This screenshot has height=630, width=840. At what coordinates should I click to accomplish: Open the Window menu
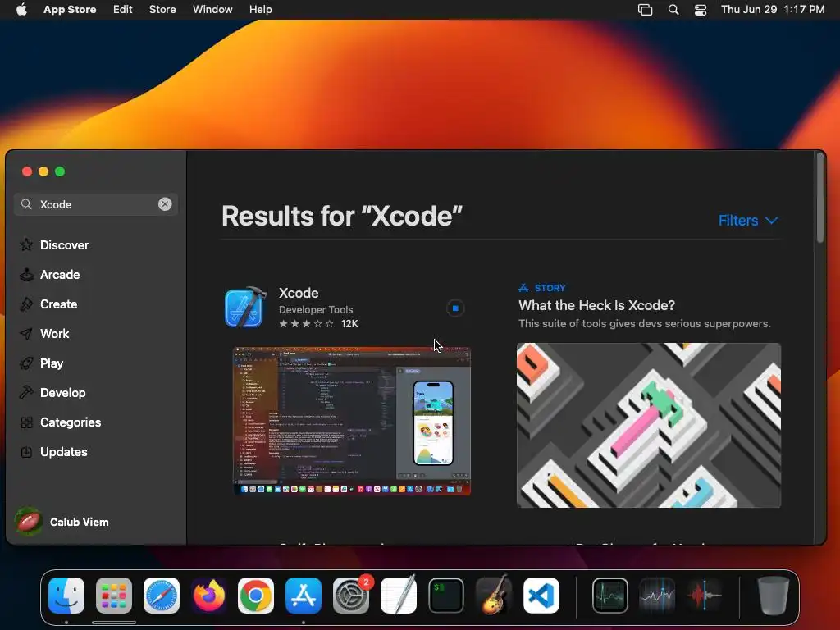(x=212, y=9)
